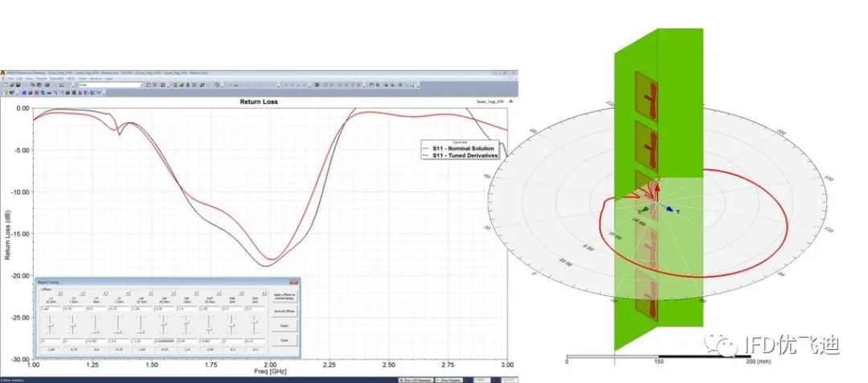The width and height of the screenshot is (868, 383).
Task: Click the blue Y axis arrow in 3D view
Action: coord(669,209)
